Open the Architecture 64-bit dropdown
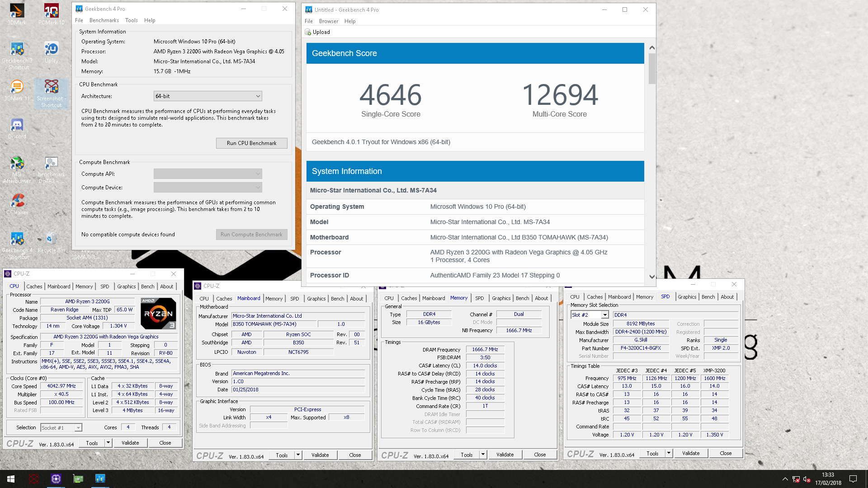This screenshot has width=868, height=488. point(208,96)
